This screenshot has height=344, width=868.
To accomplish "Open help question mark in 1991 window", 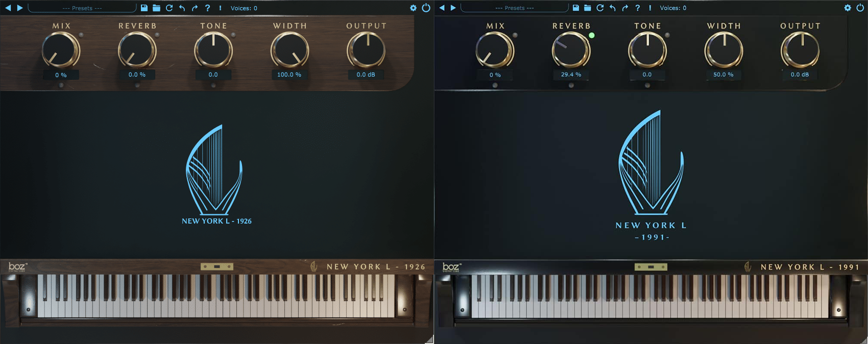I will (x=637, y=8).
